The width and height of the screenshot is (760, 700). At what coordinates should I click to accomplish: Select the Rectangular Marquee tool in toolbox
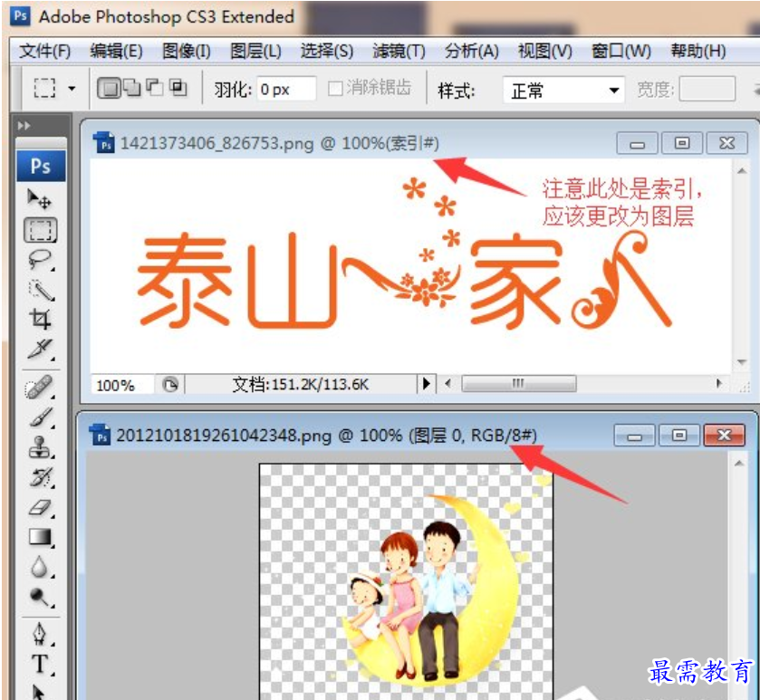tap(40, 230)
